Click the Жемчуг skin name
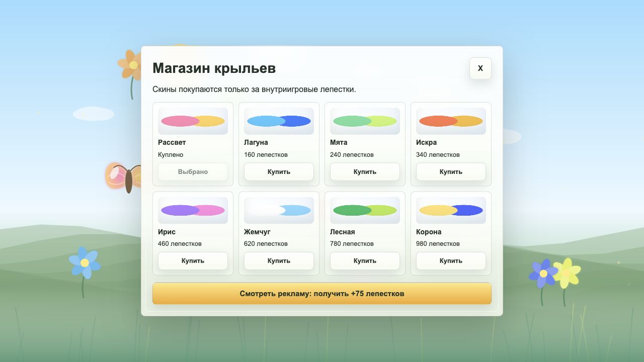The width and height of the screenshot is (644, 362). [x=257, y=232]
